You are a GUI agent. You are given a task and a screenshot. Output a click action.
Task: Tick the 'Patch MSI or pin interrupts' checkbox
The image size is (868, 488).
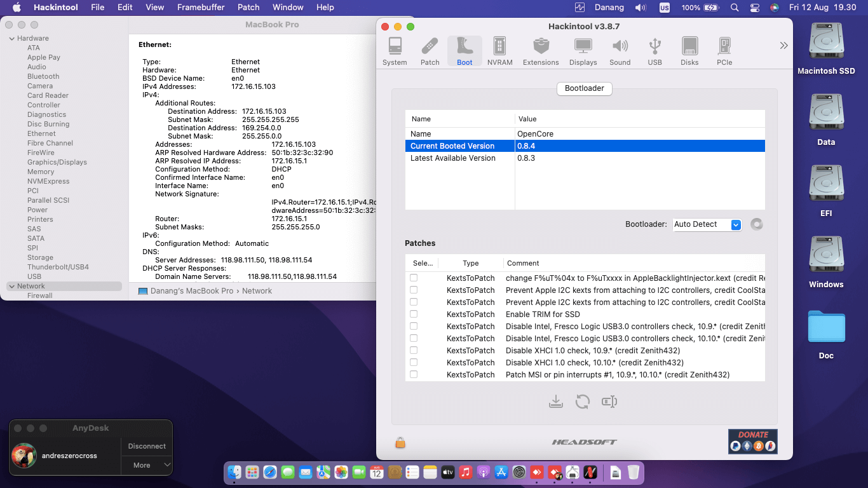coord(414,375)
